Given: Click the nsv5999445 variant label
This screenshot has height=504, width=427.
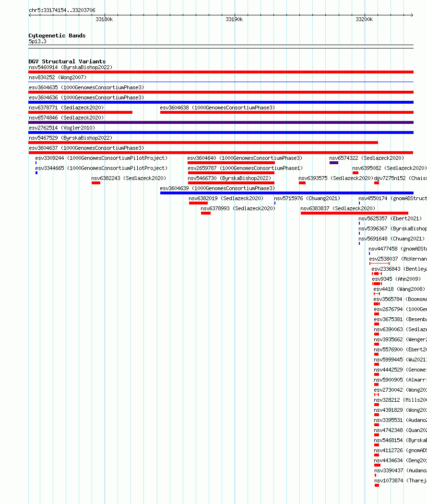Looking at the screenshot, I should pos(400,360).
